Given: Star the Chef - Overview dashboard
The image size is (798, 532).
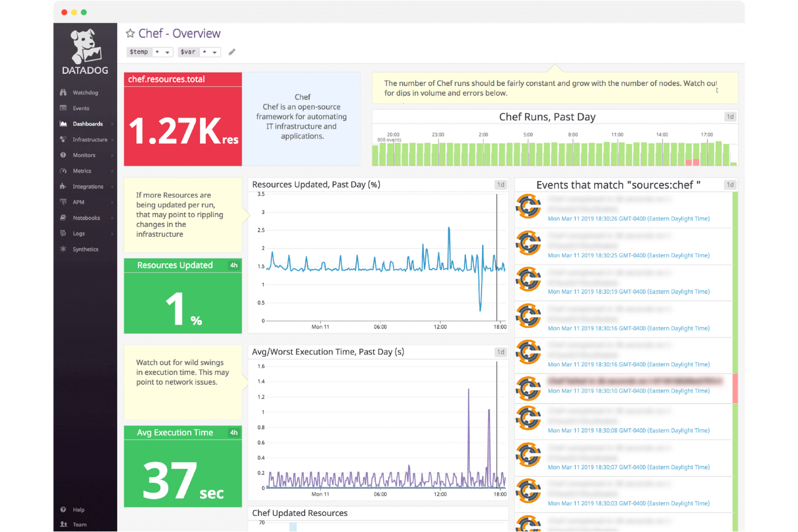Looking at the screenshot, I should (x=130, y=33).
